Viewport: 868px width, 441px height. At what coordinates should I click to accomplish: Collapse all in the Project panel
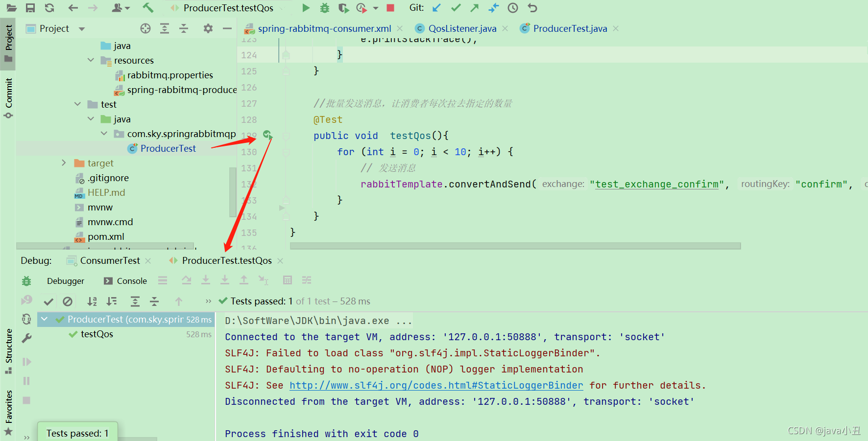point(184,28)
